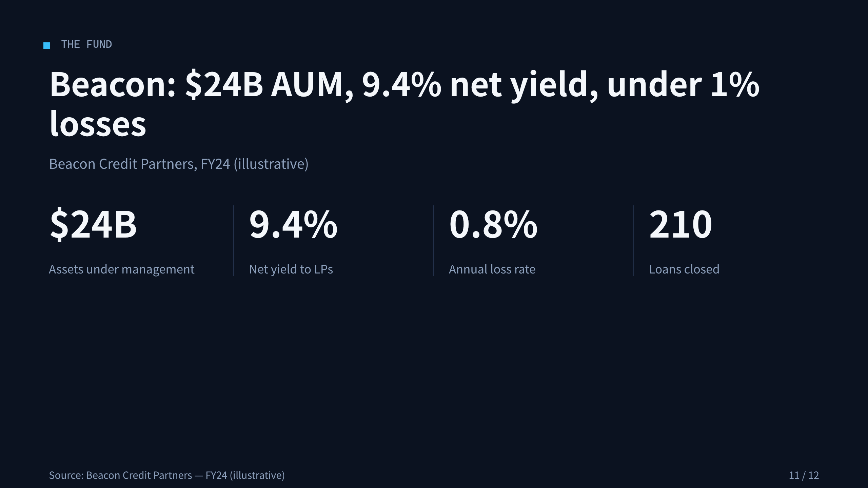This screenshot has height=488, width=868.
Task: Select the Assets under management caption
Action: click(x=122, y=269)
